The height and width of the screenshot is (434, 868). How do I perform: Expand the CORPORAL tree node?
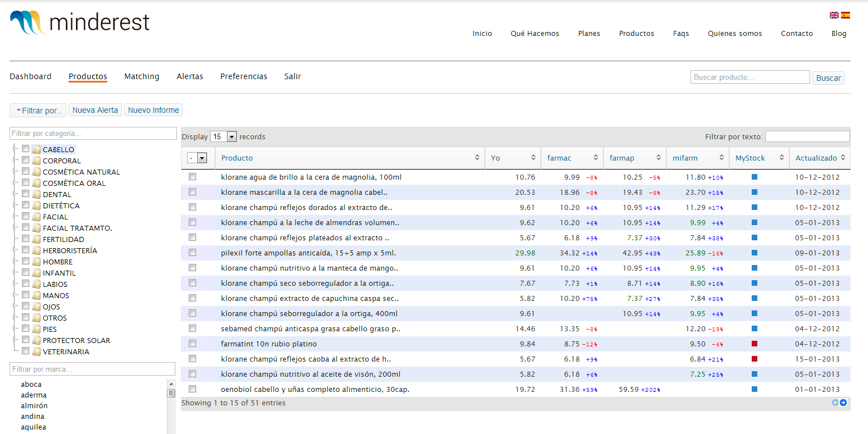click(x=13, y=161)
